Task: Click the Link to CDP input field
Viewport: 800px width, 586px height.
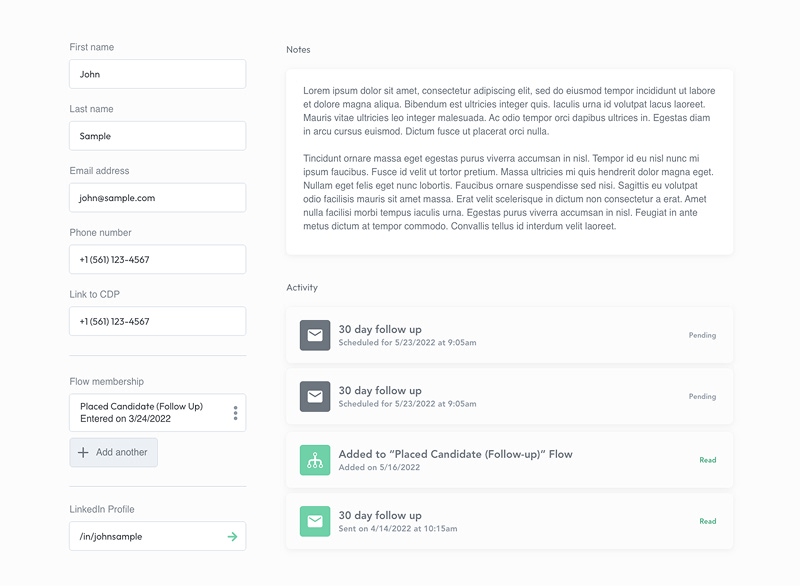Action: click(158, 321)
